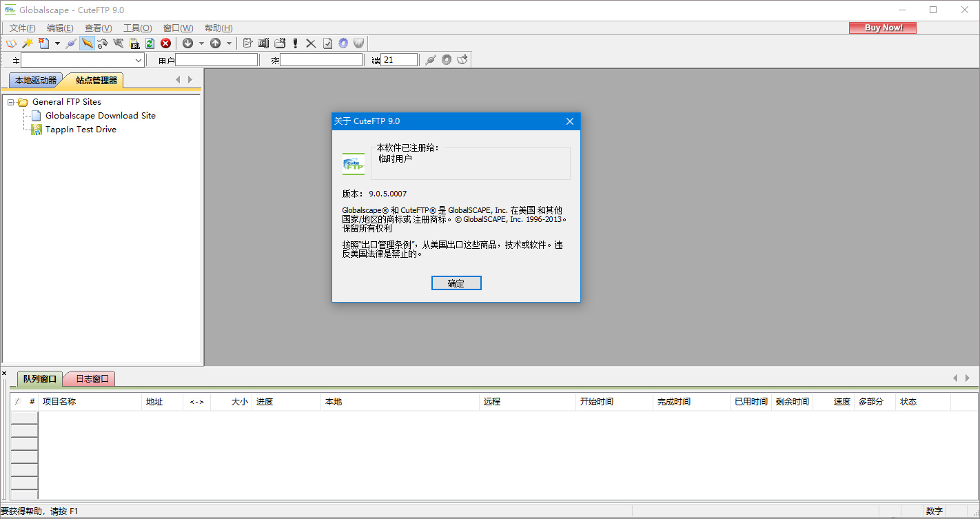980x519 pixels.
Task: Click the port field showing 21
Action: [x=399, y=60]
